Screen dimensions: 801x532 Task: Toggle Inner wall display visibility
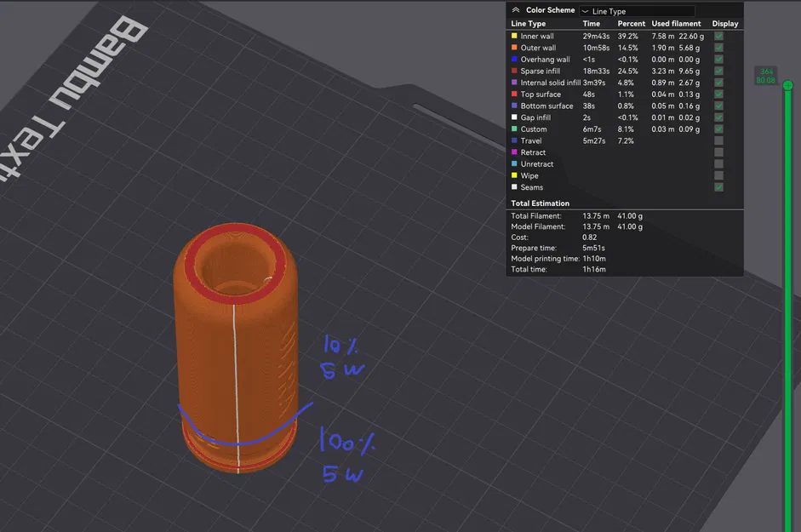coord(718,36)
